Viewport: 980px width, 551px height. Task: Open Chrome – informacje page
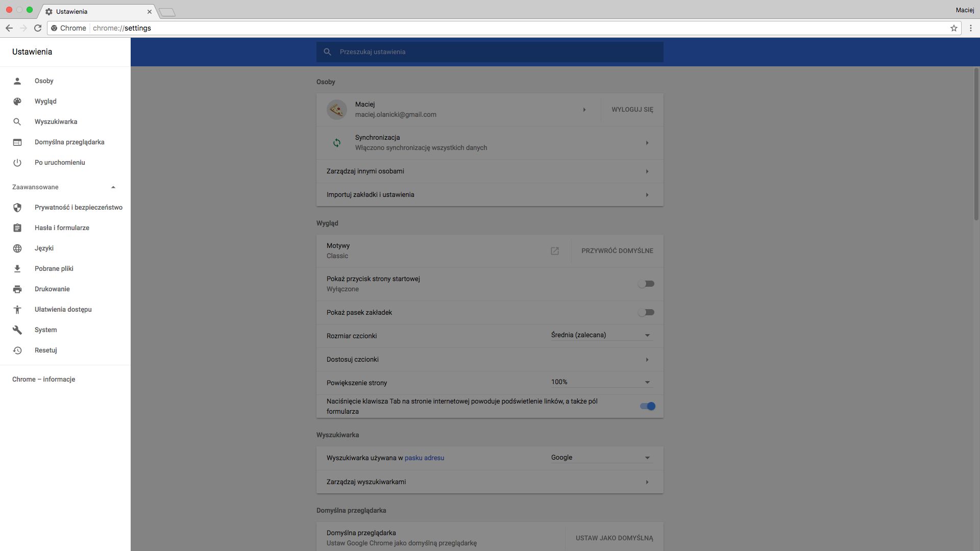pos(43,380)
